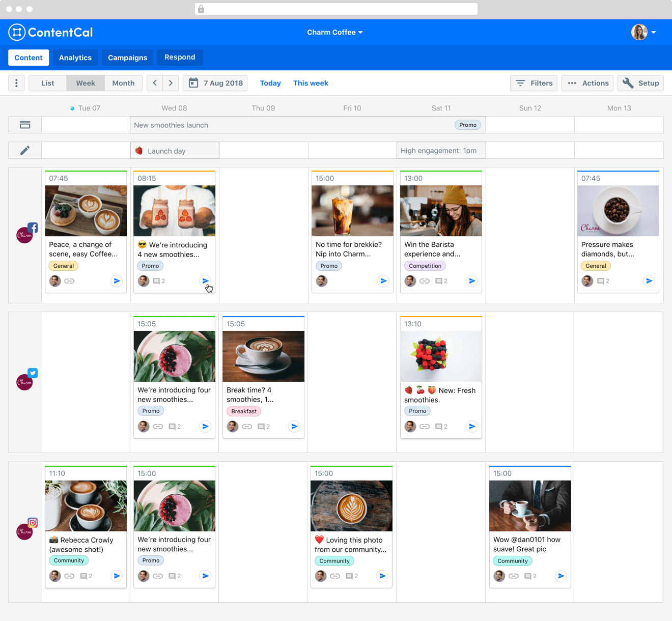This screenshot has width=672, height=621.
Task: Open the Campaigns tab
Action: point(127,58)
